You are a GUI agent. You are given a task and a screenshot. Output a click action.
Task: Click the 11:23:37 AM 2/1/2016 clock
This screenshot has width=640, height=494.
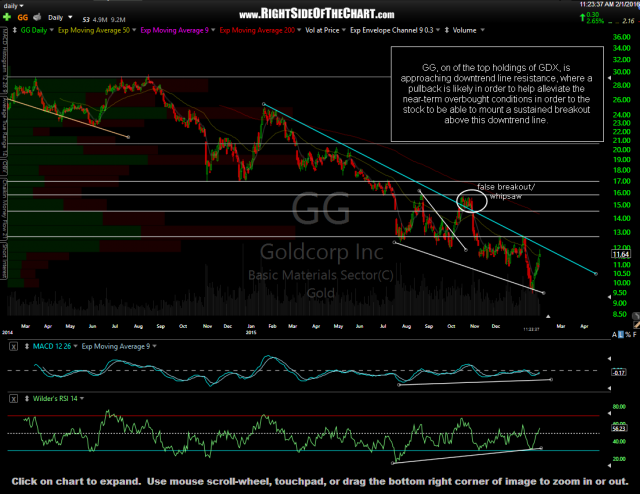pos(609,4)
